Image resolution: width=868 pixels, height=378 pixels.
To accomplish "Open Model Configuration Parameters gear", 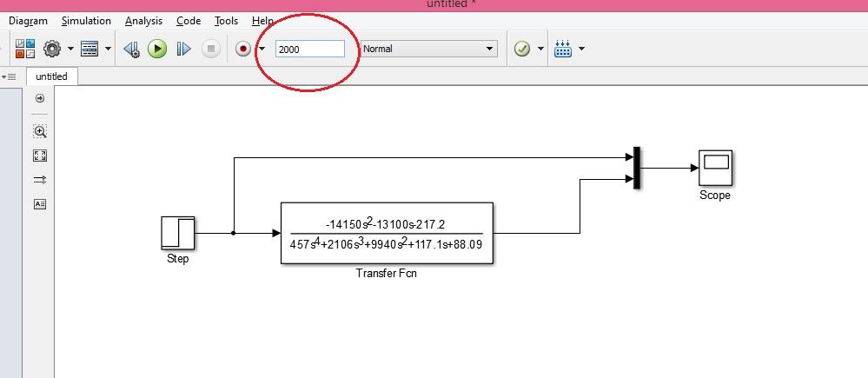I will pos(52,49).
